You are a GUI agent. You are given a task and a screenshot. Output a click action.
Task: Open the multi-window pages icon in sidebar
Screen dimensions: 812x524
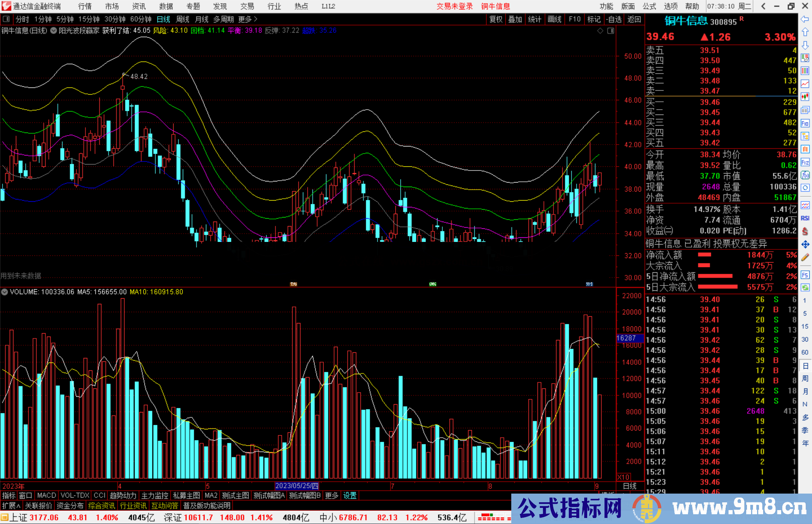coord(805,110)
